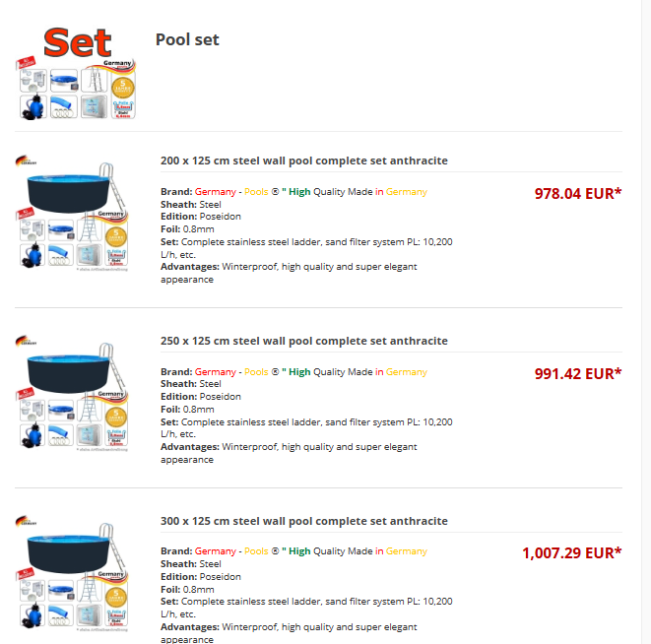651x644 pixels.
Task: Click the 1,007.29 EUR price
Action: (571, 553)
